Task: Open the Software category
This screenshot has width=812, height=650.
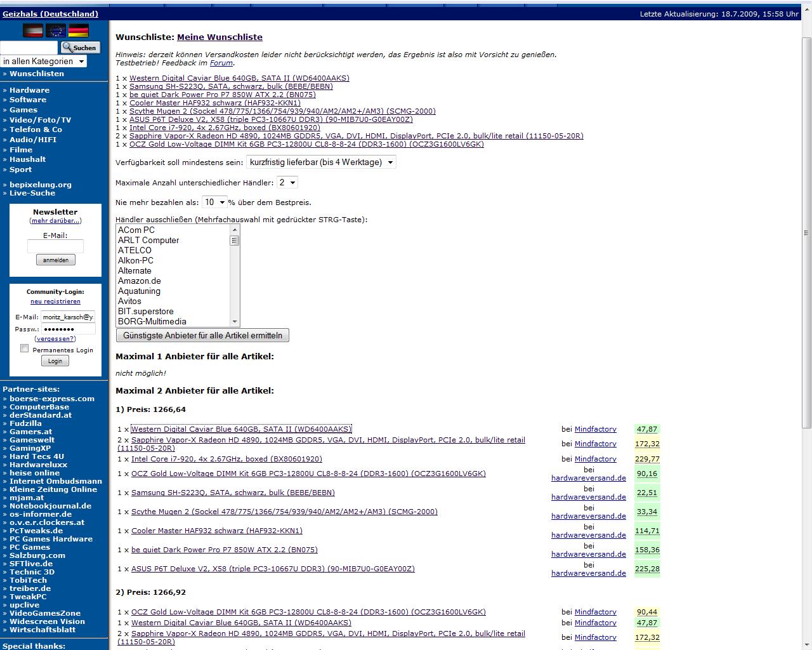Action: pos(28,100)
